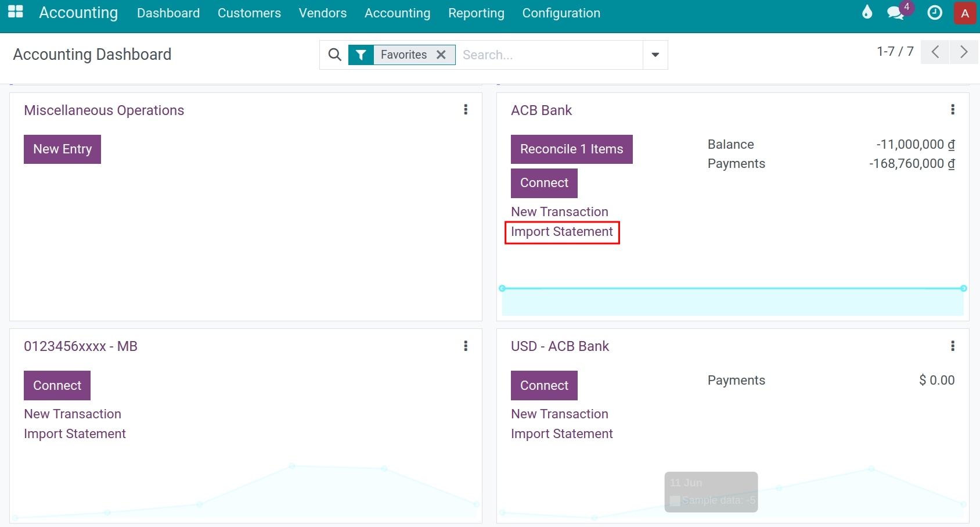Click Import Statement in 0123456xxxx - MB card
The image size is (980, 527).
pyautogui.click(x=75, y=434)
